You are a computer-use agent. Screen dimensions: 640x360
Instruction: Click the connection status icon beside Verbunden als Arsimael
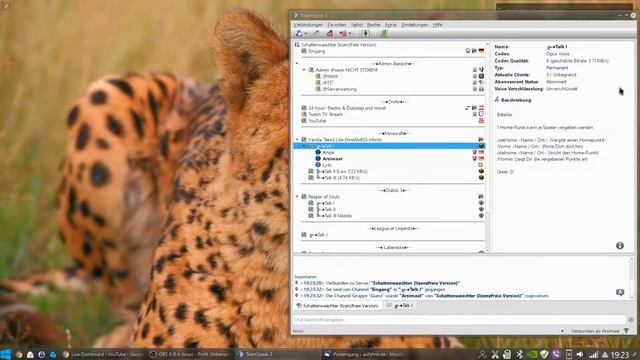627,331
